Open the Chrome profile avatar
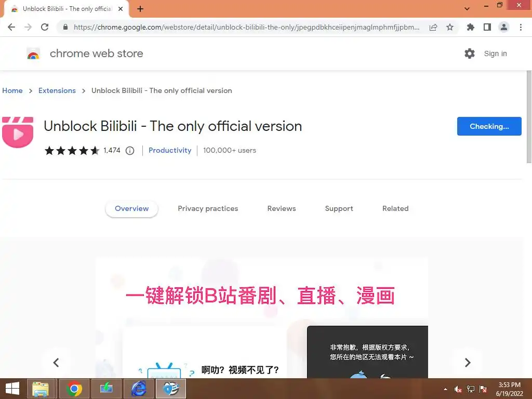The image size is (532, 399). pyautogui.click(x=504, y=27)
